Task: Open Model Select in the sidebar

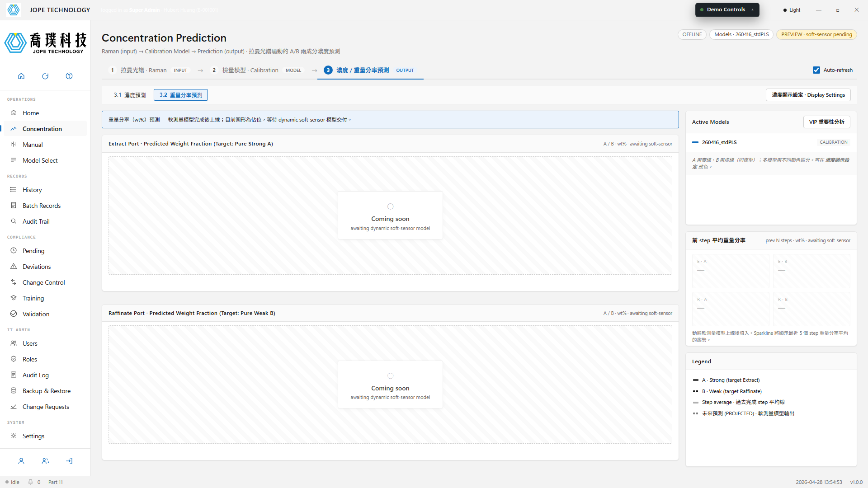Action: (45, 160)
